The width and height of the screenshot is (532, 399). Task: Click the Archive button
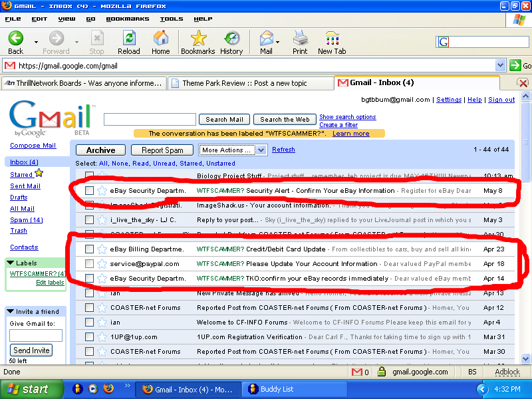pyautogui.click(x=101, y=150)
